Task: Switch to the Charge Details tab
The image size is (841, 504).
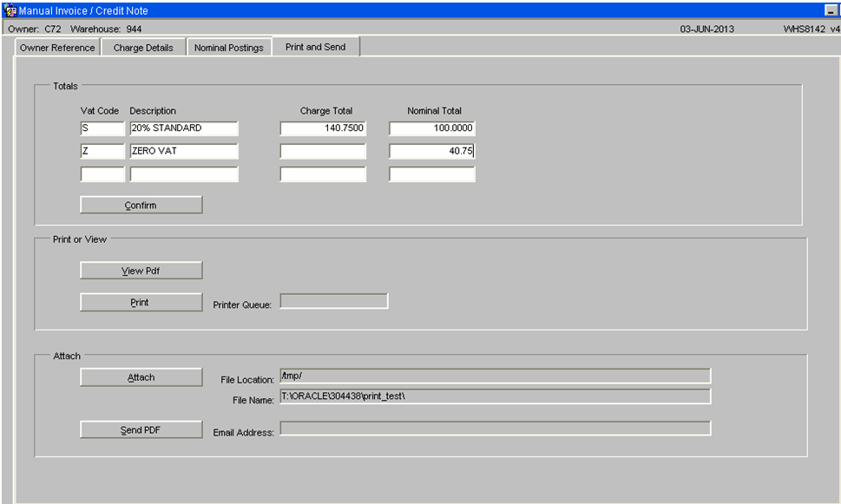Action: click(143, 47)
